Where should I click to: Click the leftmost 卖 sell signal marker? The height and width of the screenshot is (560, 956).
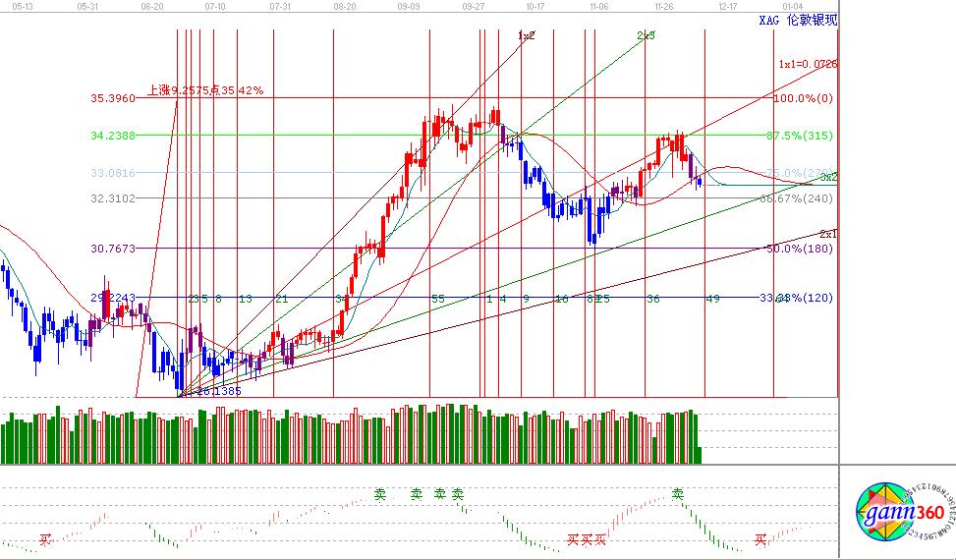pyautogui.click(x=380, y=494)
